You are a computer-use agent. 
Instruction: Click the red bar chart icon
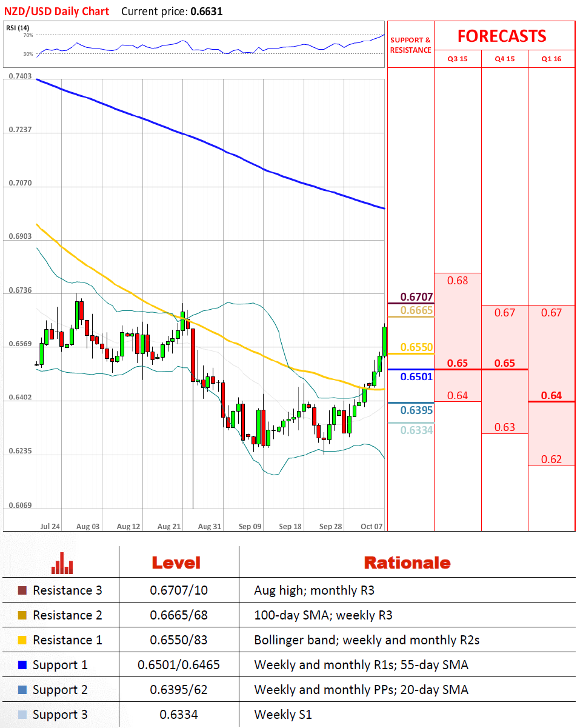62,563
